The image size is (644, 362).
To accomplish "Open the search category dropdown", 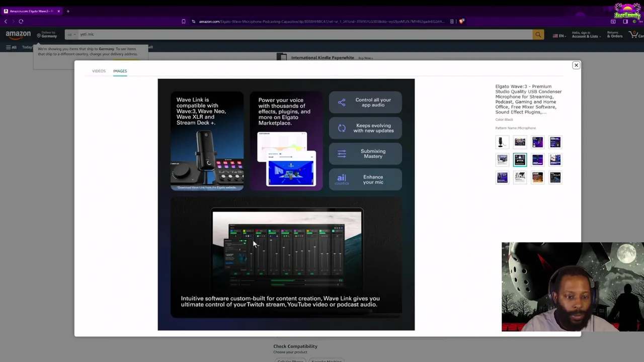I will (70, 35).
